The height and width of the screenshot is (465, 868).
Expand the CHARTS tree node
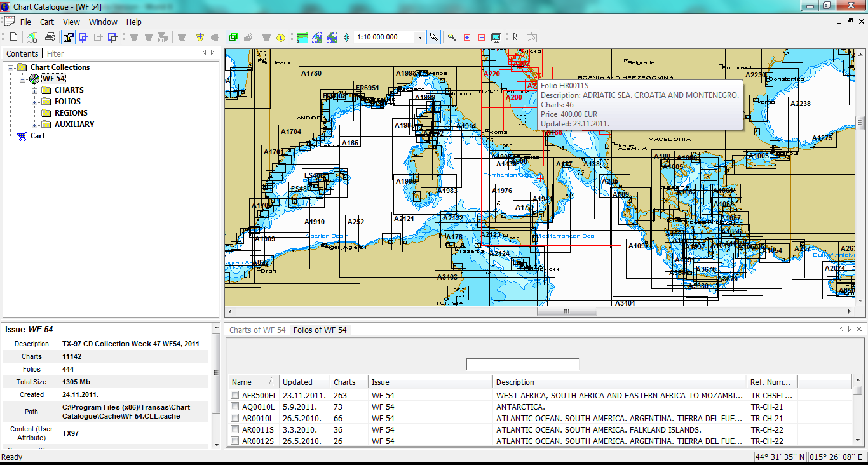point(35,90)
